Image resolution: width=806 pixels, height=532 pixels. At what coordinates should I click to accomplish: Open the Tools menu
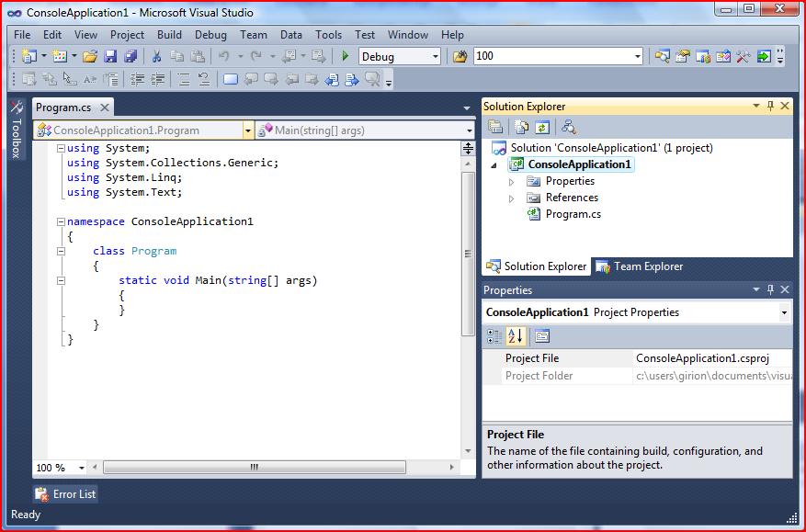coord(328,34)
